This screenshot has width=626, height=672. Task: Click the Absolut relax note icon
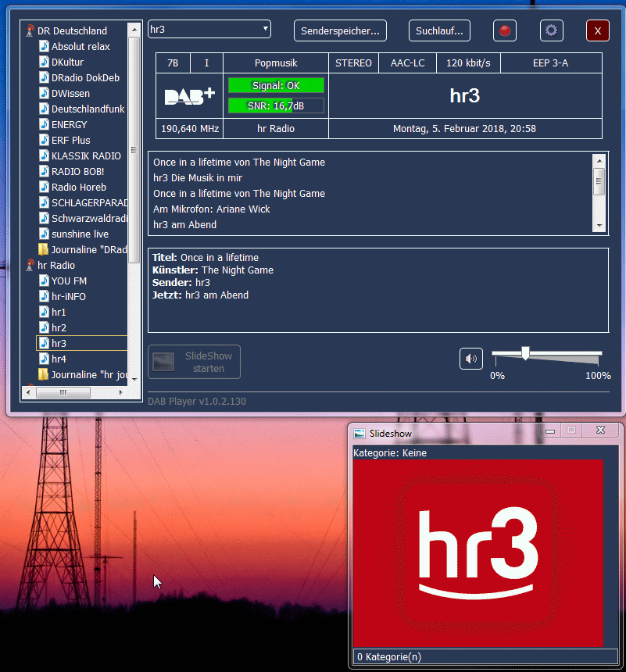[44, 46]
